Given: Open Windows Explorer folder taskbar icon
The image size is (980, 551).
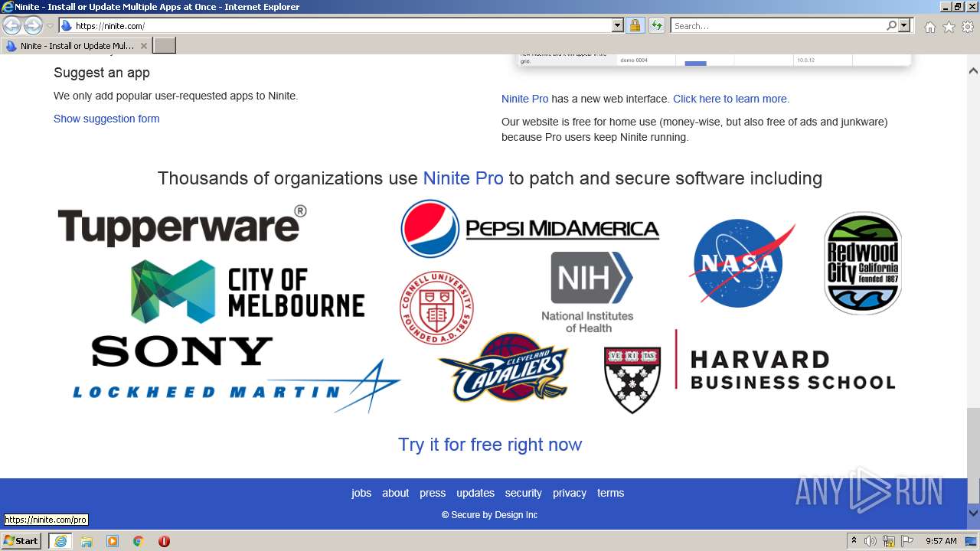Looking at the screenshot, I should (x=87, y=541).
